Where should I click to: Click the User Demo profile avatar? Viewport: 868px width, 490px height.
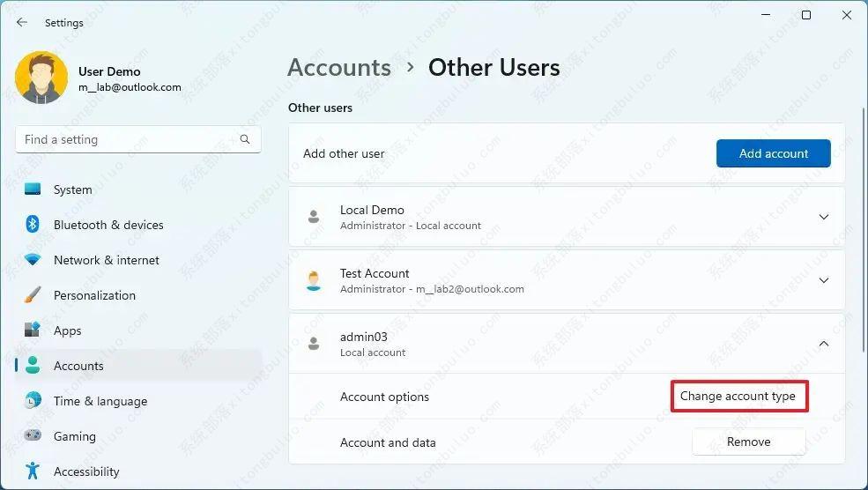41,78
